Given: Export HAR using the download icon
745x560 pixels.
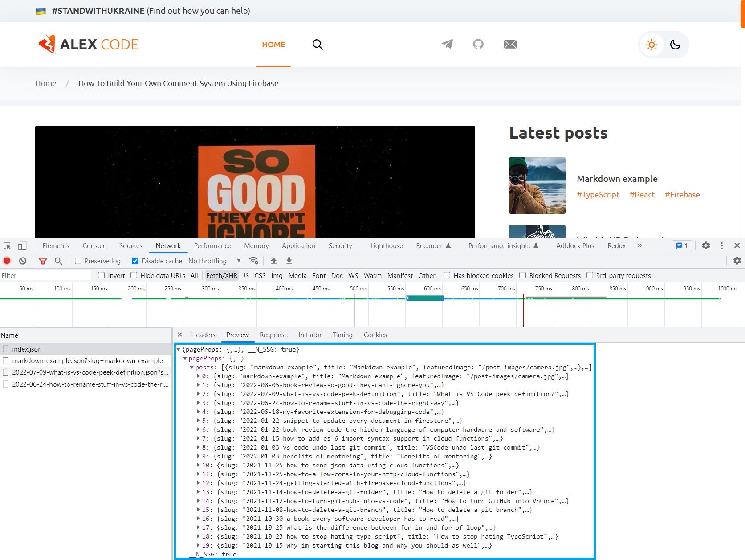Looking at the screenshot, I should 289,261.
